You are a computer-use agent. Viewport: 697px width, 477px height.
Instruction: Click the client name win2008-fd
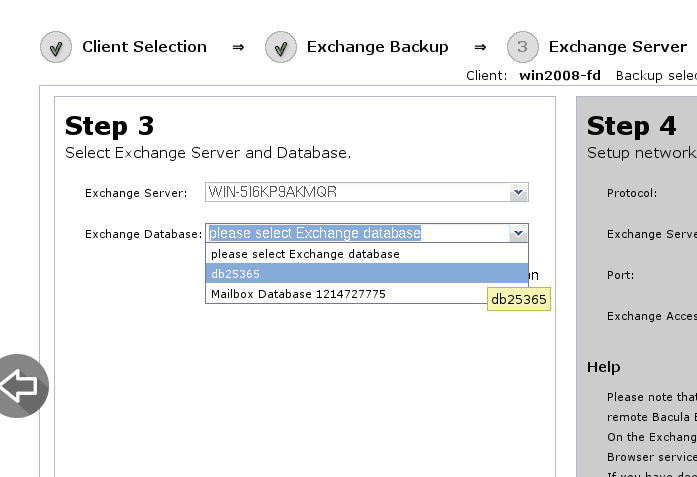[x=560, y=76]
